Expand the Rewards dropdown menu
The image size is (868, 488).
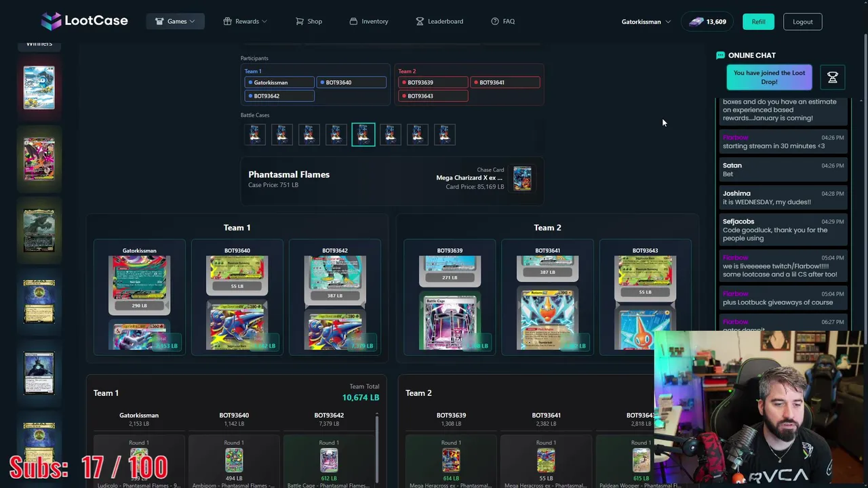pyautogui.click(x=245, y=21)
